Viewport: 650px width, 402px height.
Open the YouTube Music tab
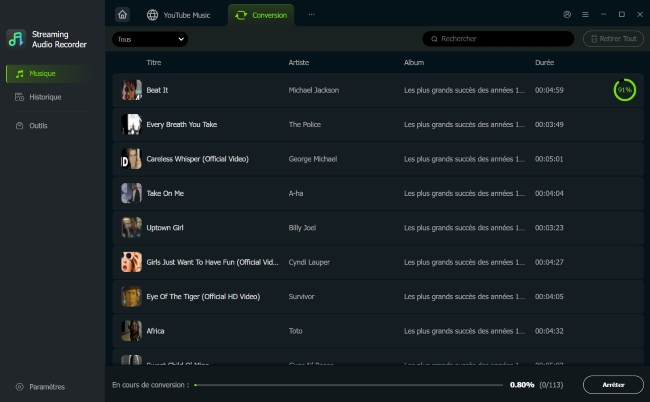tap(179, 15)
